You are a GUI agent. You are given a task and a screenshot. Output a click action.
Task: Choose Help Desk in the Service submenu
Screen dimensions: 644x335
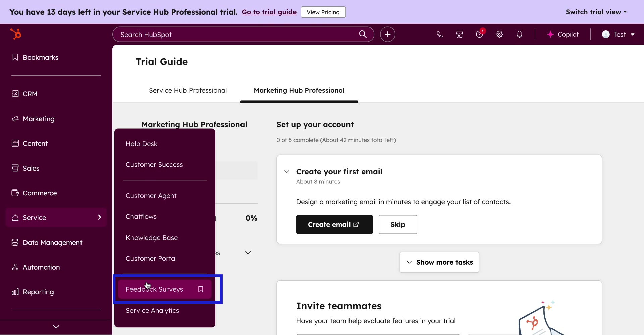click(141, 144)
